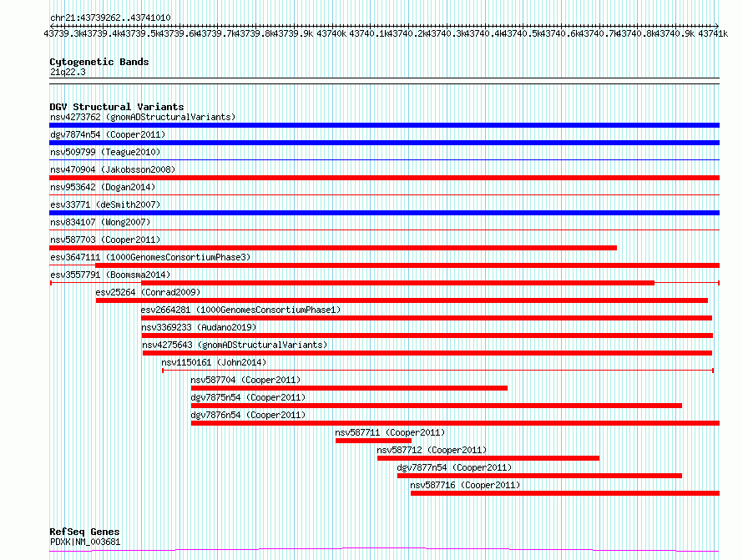Screen dimensions: 743x560
Task: Click dgv7875n54 (Cooper2011) label
Action: pyautogui.click(x=248, y=397)
